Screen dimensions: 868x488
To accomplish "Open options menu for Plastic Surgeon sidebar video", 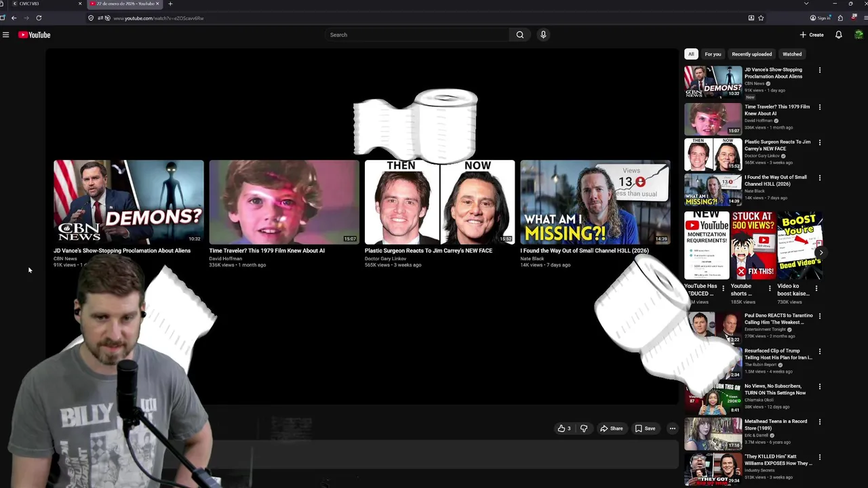I will 820,142.
